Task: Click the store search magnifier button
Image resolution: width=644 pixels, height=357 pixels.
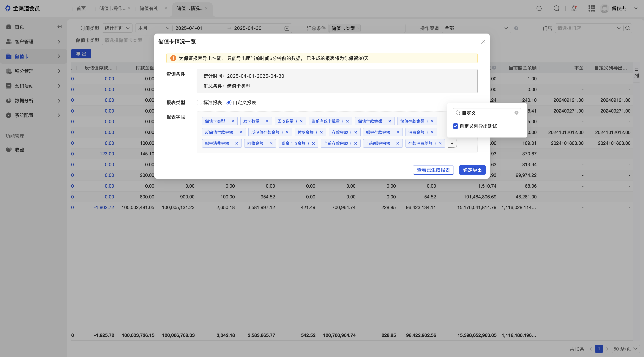Action: point(627,28)
